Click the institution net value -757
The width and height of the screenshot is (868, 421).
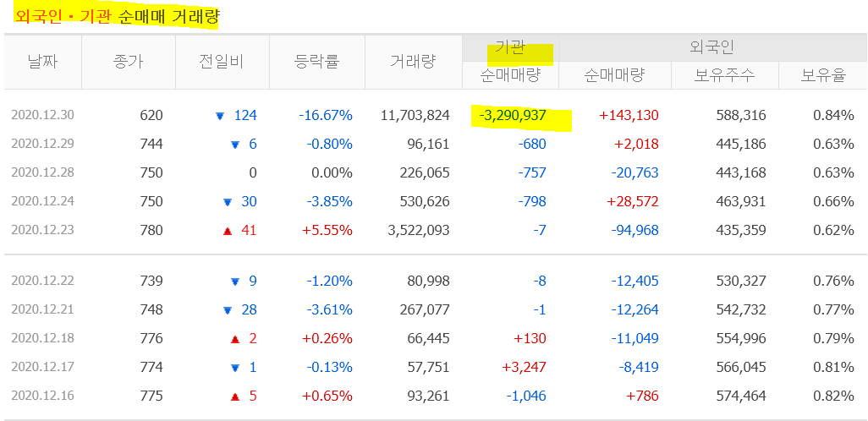532,173
